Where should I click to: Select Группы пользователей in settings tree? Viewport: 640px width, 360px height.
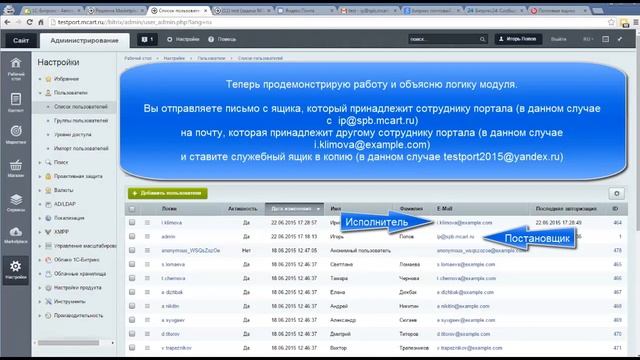pyautogui.click(x=81, y=120)
